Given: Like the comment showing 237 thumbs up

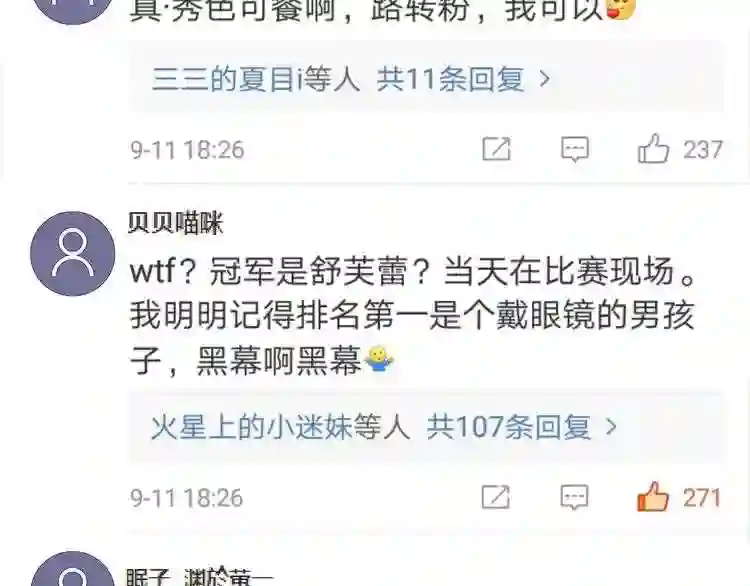Looking at the screenshot, I should (x=653, y=148).
